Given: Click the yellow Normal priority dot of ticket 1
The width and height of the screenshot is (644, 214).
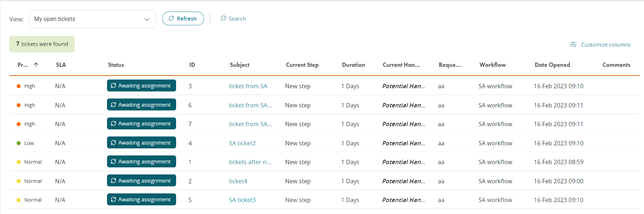Looking at the screenshot, I should (x=19, y=162).
